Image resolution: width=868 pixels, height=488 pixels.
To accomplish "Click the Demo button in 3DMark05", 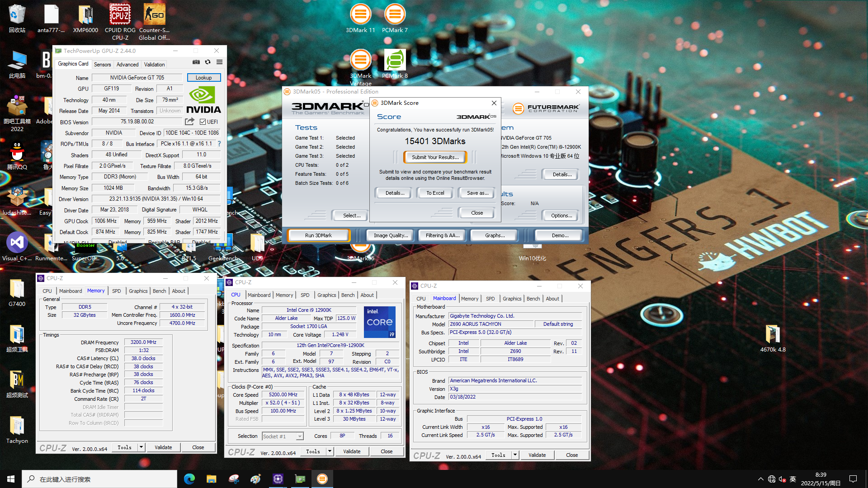I will tap(560, 235).
